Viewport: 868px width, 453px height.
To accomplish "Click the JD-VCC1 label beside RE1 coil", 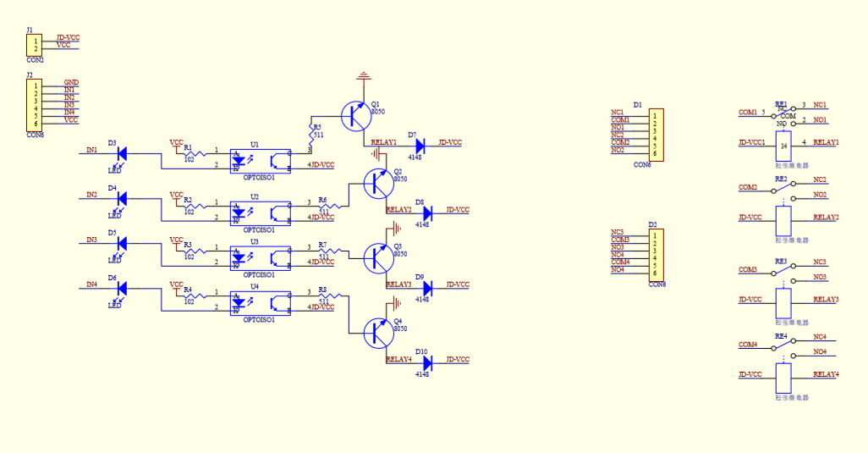I will tap(752, 142).
